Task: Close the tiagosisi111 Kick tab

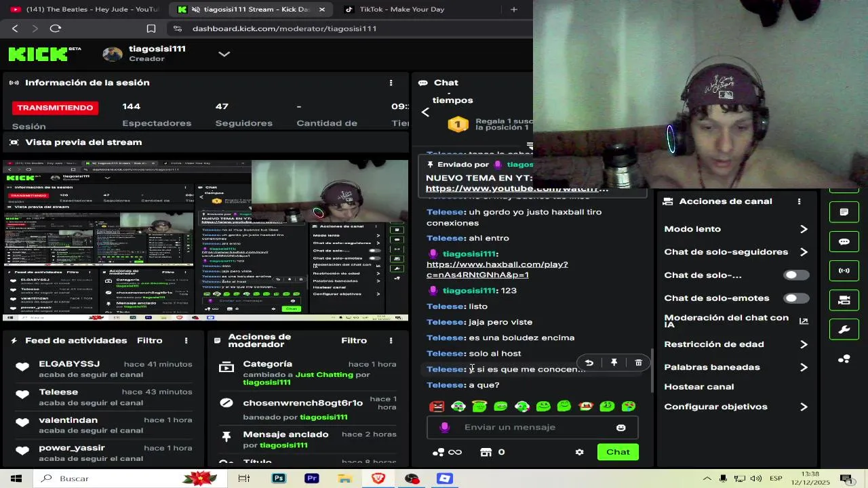Action: 321,9
